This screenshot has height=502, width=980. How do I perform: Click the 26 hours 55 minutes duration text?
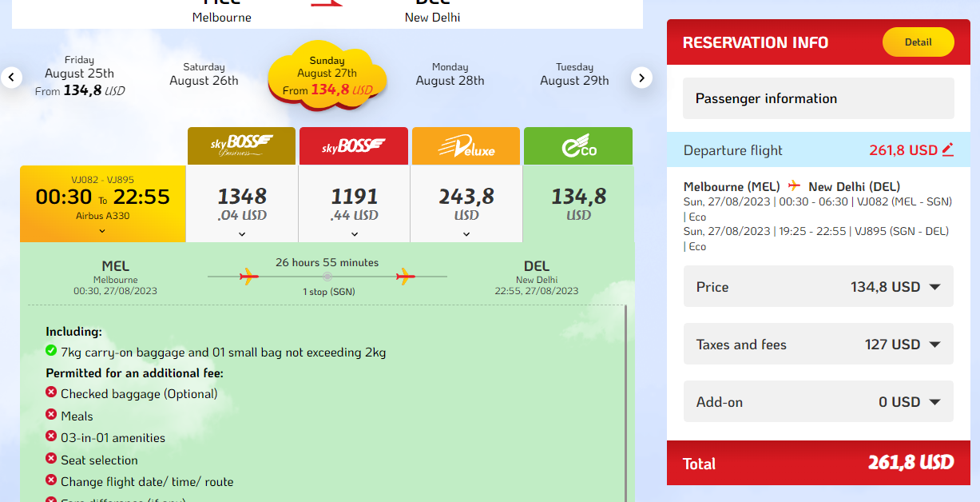327,262
